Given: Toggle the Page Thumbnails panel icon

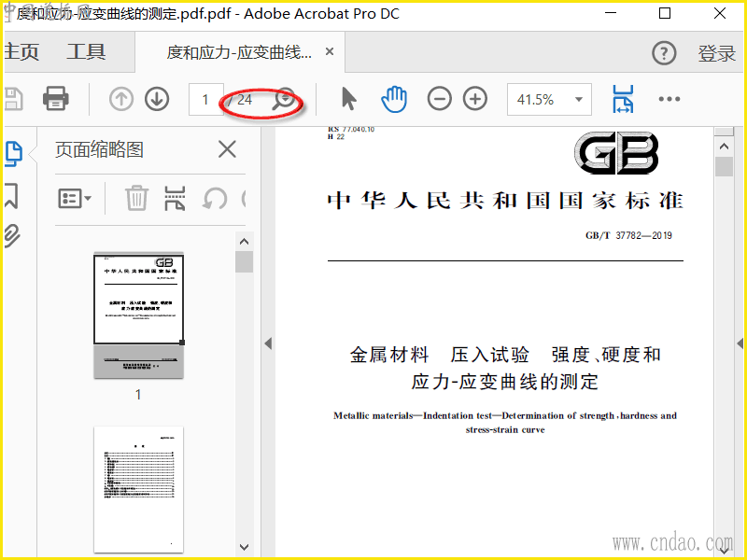Looking at the screenshot, I should point(14,154).
